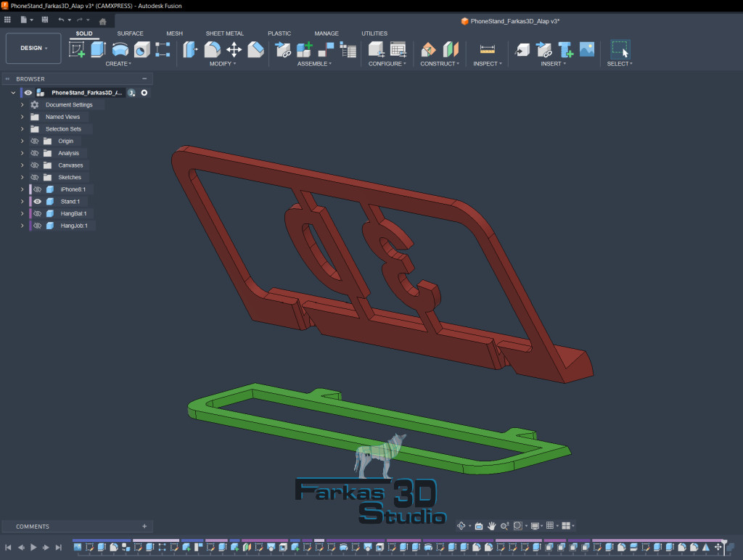Viewport: 743px width, 560px height.
Task: Select the Create Sketch tool
Action: click(77, 49)
